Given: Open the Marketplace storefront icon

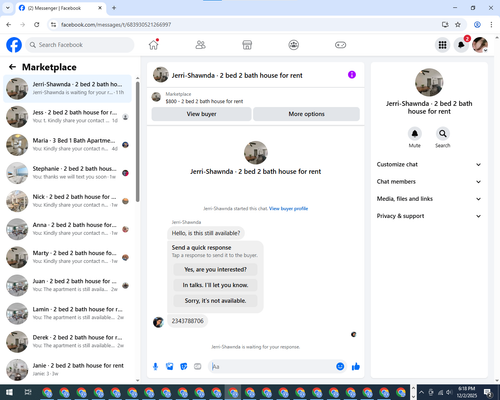Looking at the screenshot, I should (247, 45).
